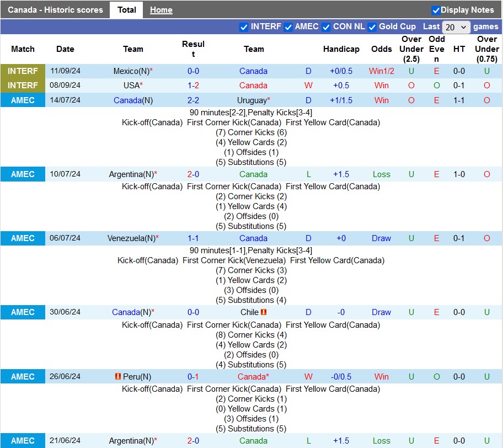The image size is (503, 448).
Task: Click the red card icon beside Peru
Action: pos(117,377)
